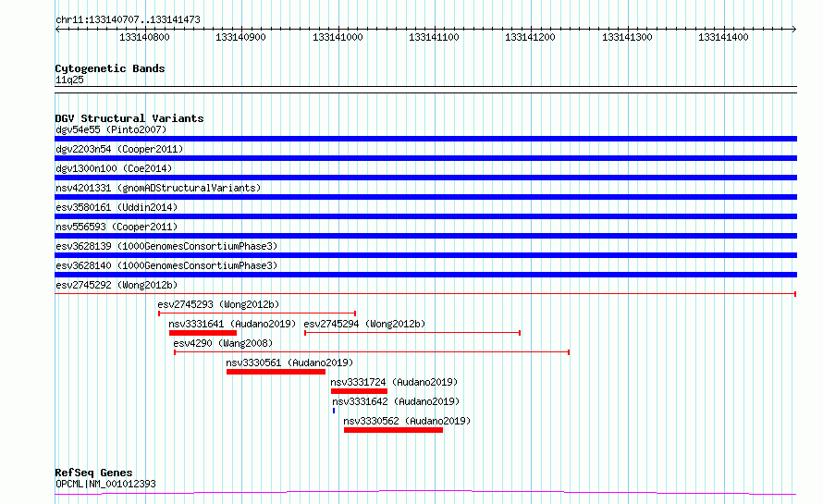Screen dimensions: 823x504
Task: Click esv3628139 (1000GenomesConsortiumPhase3) label
Action: click(166, 246)
